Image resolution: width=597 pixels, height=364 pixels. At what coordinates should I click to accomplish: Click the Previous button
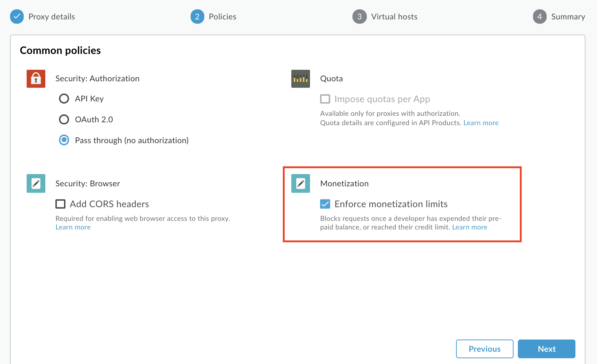pos(484,349)
